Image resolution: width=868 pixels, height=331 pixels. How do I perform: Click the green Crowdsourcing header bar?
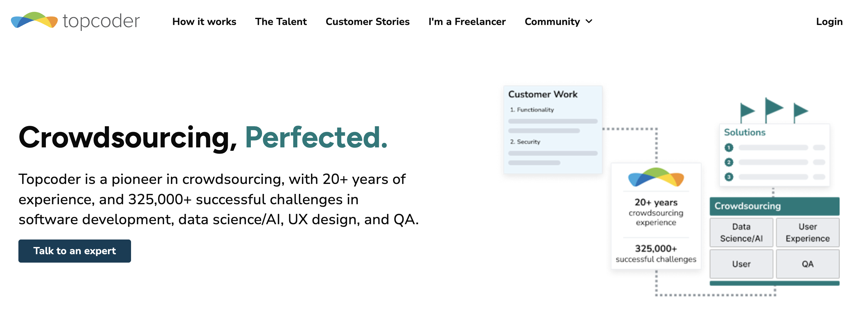click(x=774, y=206)
